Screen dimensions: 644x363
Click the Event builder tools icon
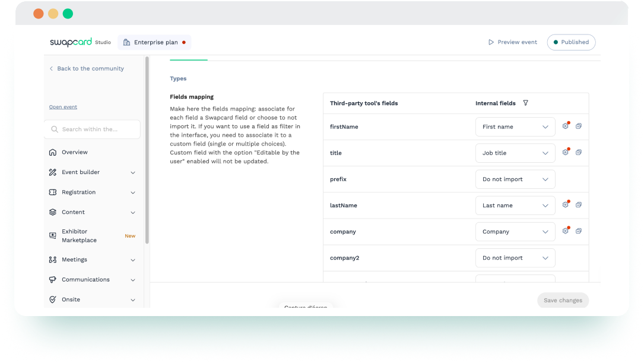pyautogui.click(x=53, y=172)
